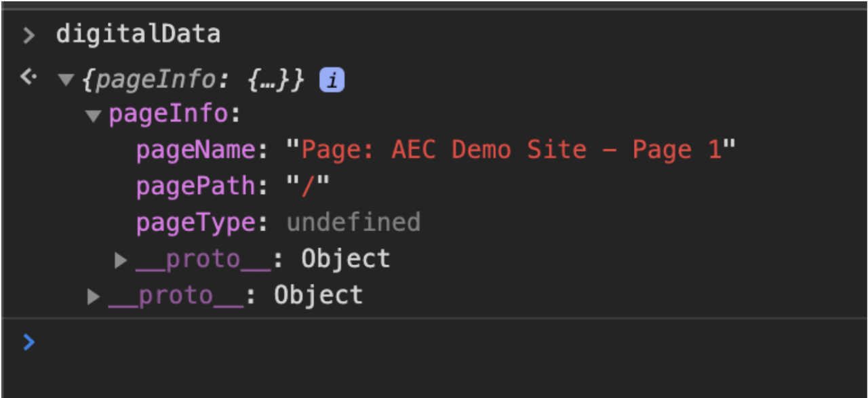The image size is (868, 398).
Task: Expand the outer __proto__: Object entry
Action: pyautogui.click(x=94, y=296)
